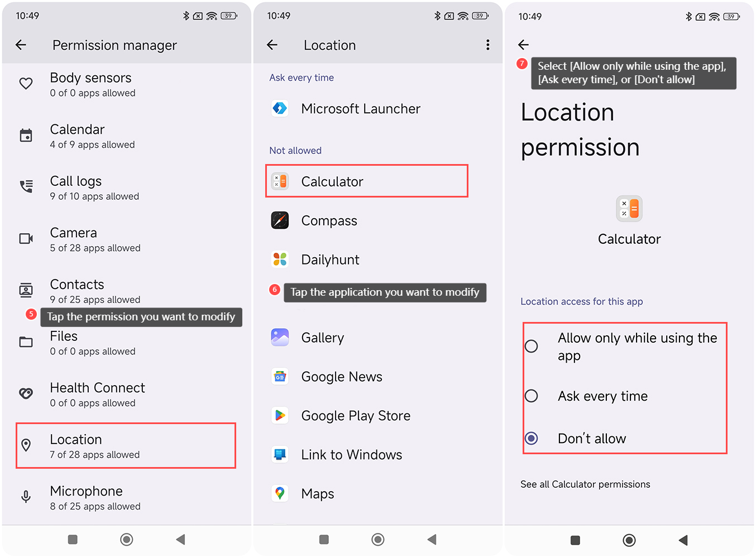Open Calculator in the Not allowed list
756x558 pixels.
pos(366,181)
